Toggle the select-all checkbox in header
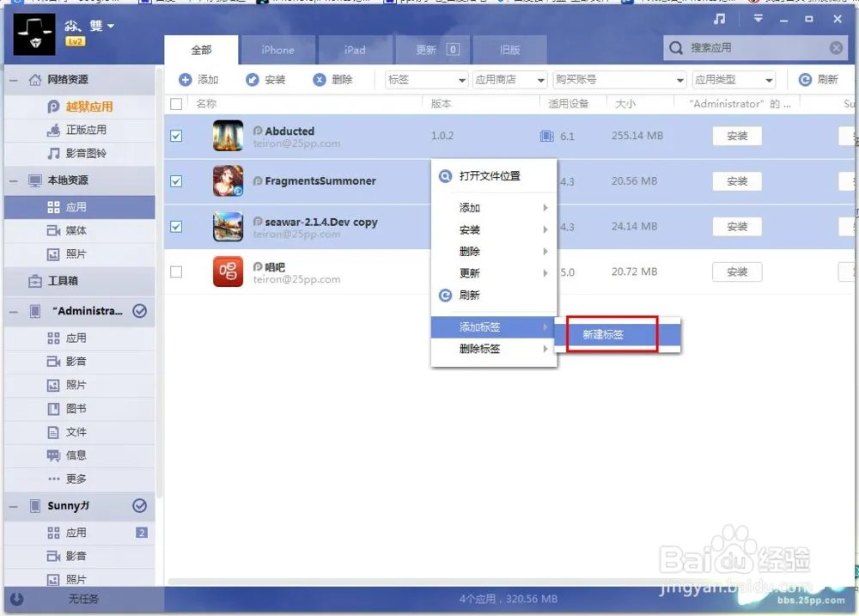 [x=176, y=104]
